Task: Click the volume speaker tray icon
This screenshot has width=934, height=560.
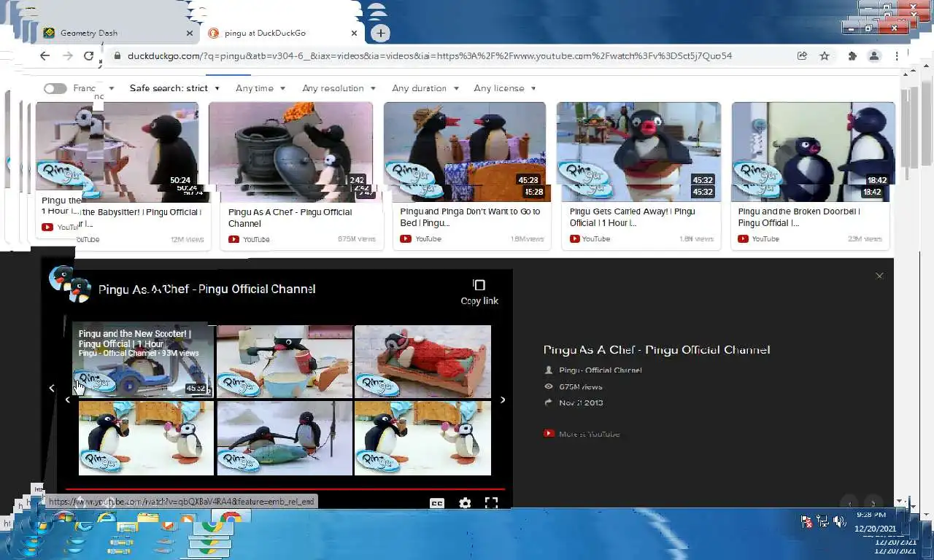Action: tap(839, 521)
